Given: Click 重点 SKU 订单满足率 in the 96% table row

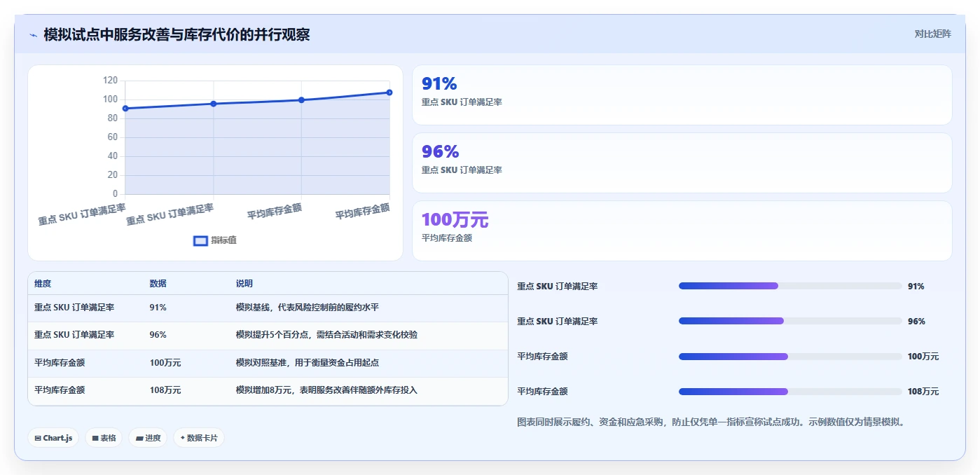Looking at the screenshot, I should pos(74,335).
